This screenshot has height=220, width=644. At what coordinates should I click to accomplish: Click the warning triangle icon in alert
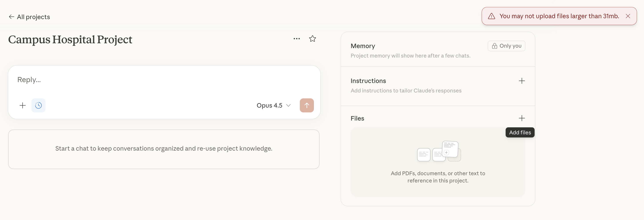click(491, 16)
